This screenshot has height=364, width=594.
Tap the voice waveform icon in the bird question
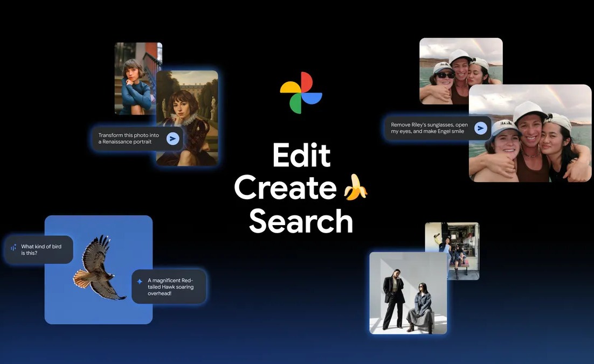click(13, 248)
